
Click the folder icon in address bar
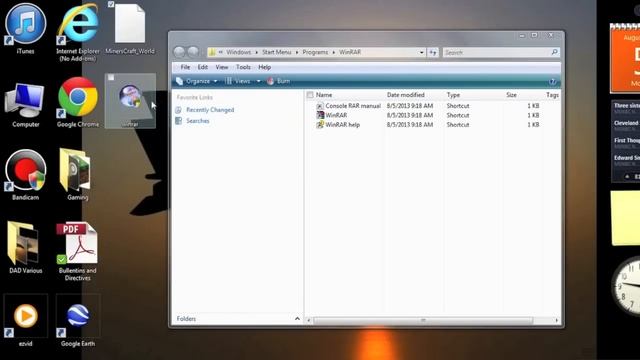212,52
